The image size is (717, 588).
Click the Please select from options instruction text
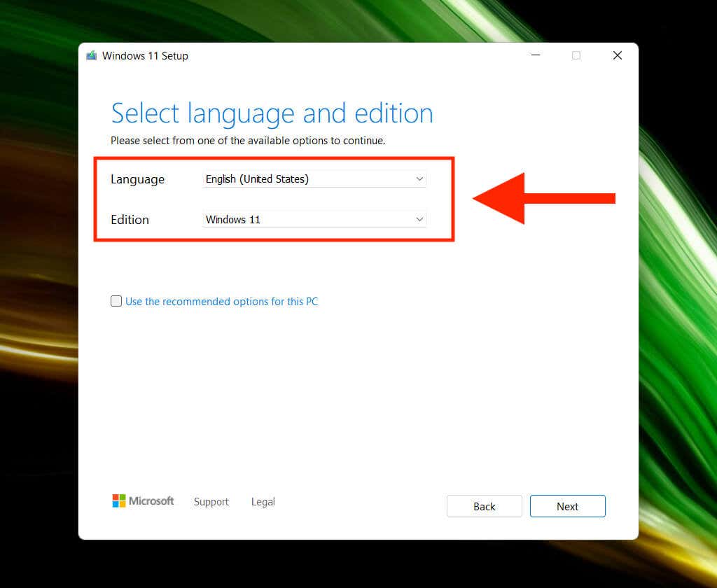pos(248,141)
